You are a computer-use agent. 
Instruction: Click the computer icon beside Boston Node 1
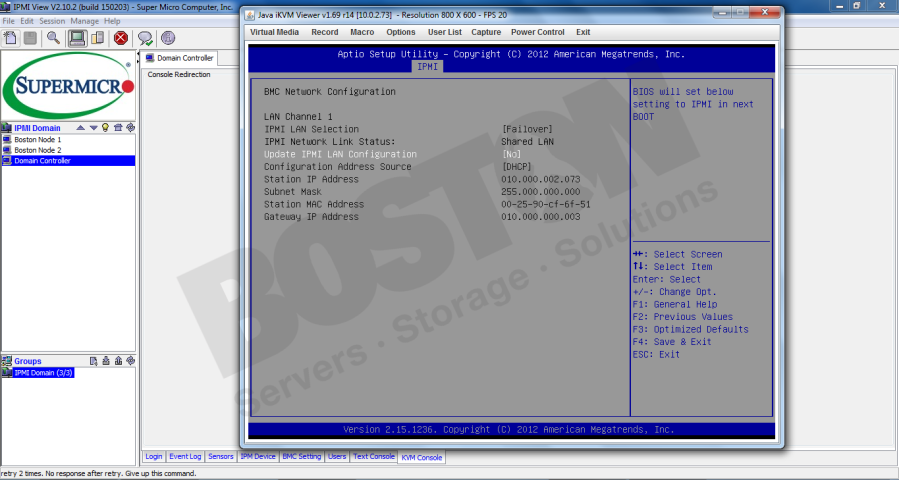coord(7,139)
